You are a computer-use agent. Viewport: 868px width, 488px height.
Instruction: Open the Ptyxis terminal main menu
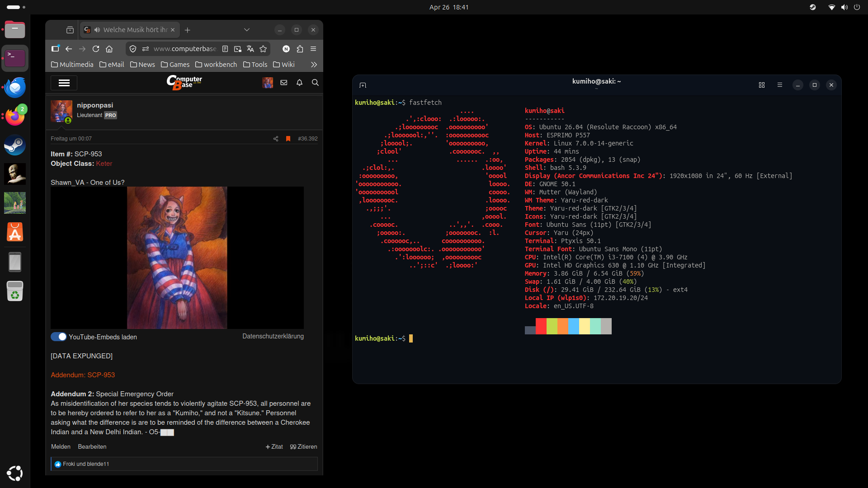click(779, 85)
